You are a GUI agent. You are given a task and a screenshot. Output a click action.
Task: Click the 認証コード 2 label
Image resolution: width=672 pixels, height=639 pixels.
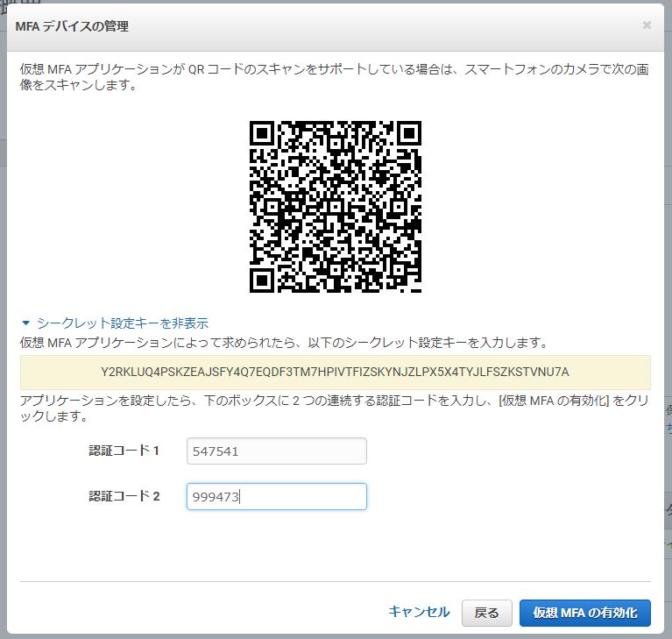coord(124,497)
